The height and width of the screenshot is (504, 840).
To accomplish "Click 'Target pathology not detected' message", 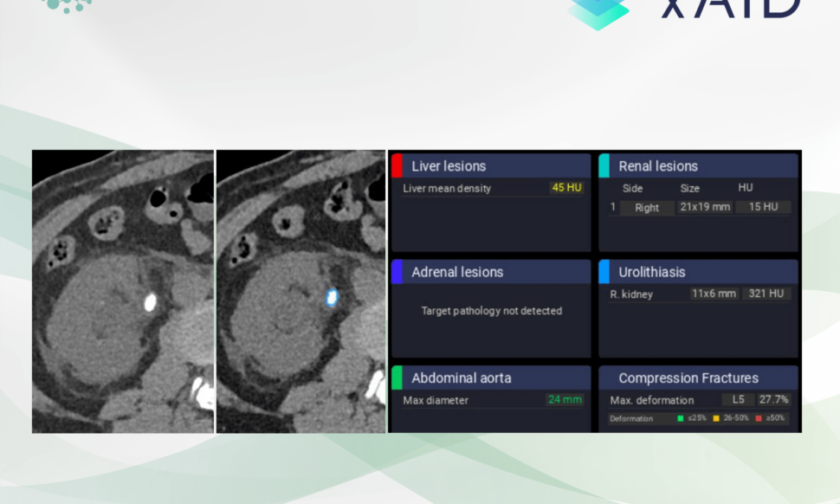I will tap(492, 311).
